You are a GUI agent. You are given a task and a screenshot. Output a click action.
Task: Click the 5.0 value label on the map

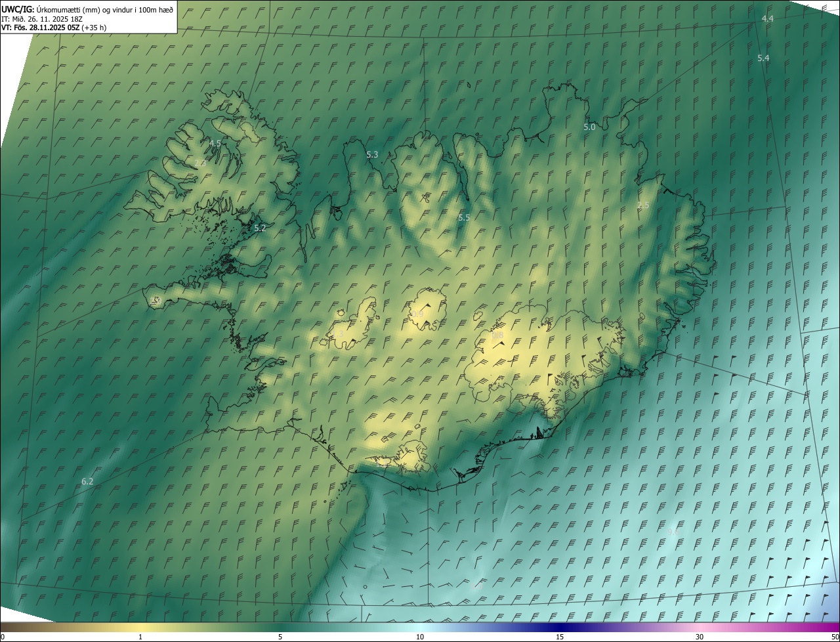(x=589, y=127)
